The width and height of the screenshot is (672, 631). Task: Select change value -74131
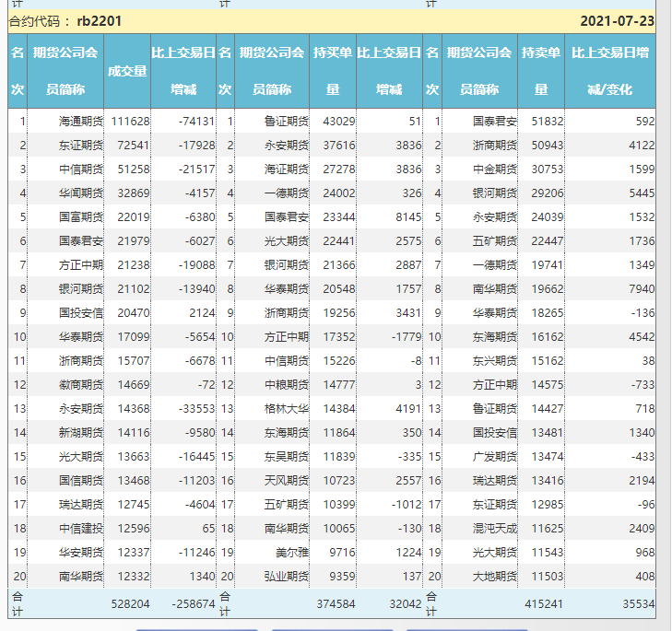[x=196, y=122]
